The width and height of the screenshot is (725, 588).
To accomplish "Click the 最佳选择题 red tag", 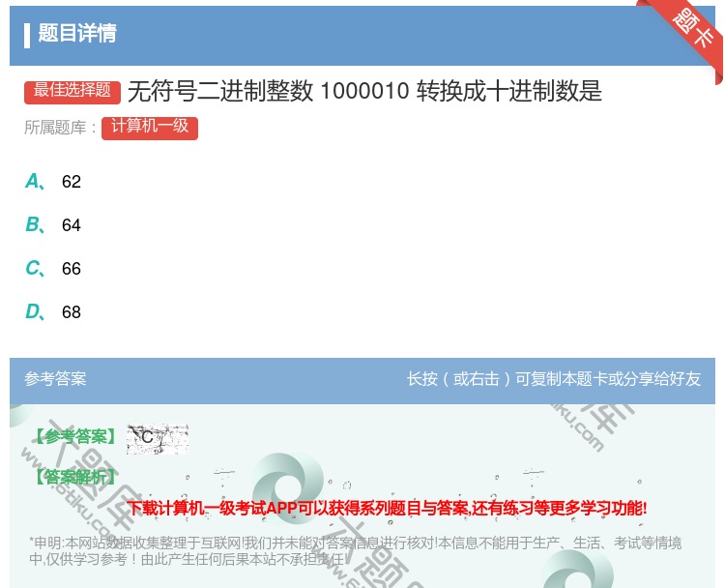I will (x=72, y=91).
